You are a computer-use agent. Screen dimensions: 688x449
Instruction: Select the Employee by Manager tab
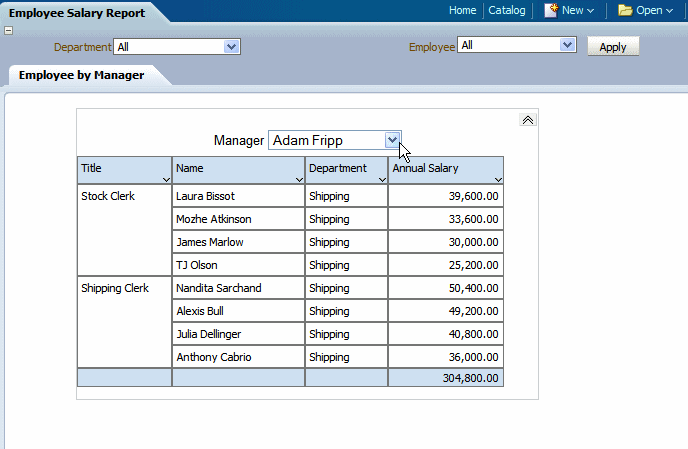81,75
